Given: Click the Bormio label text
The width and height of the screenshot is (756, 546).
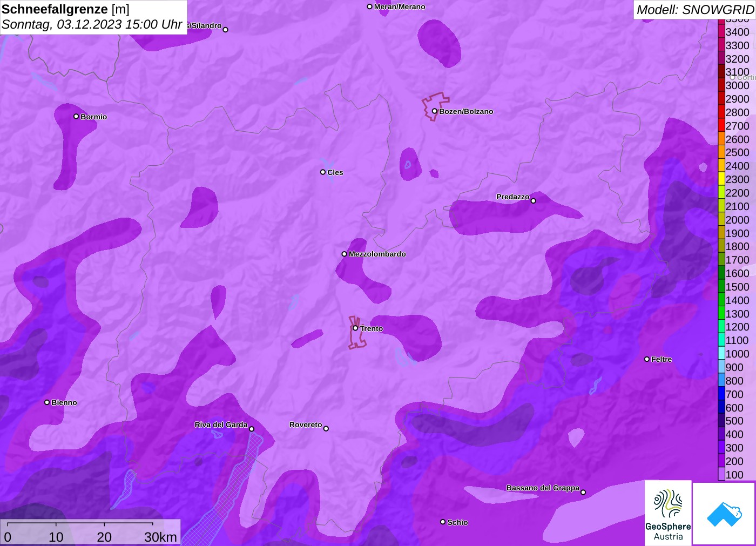Looking at the screenshot, I should tap(94, 117).
